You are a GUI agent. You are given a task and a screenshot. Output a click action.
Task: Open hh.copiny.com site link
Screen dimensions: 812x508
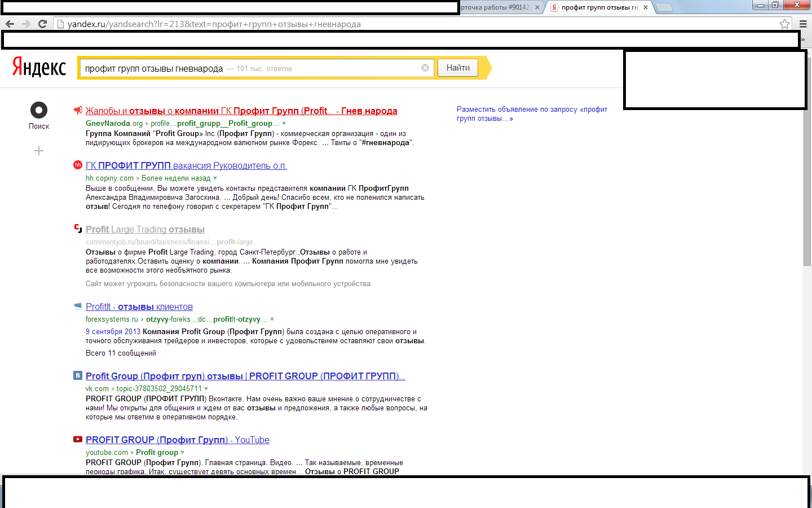click(x=109, y=178)
